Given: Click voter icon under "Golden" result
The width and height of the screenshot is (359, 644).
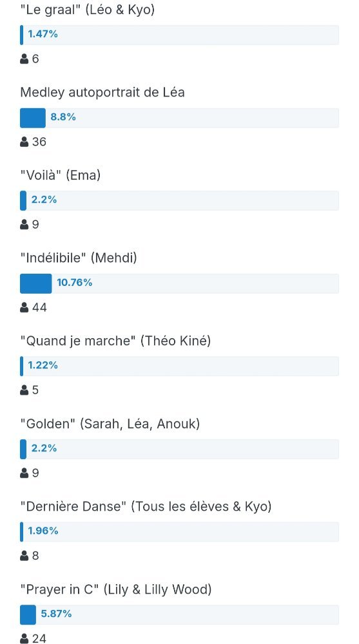Looking at the screenshot, I should [x=24, y=473].
